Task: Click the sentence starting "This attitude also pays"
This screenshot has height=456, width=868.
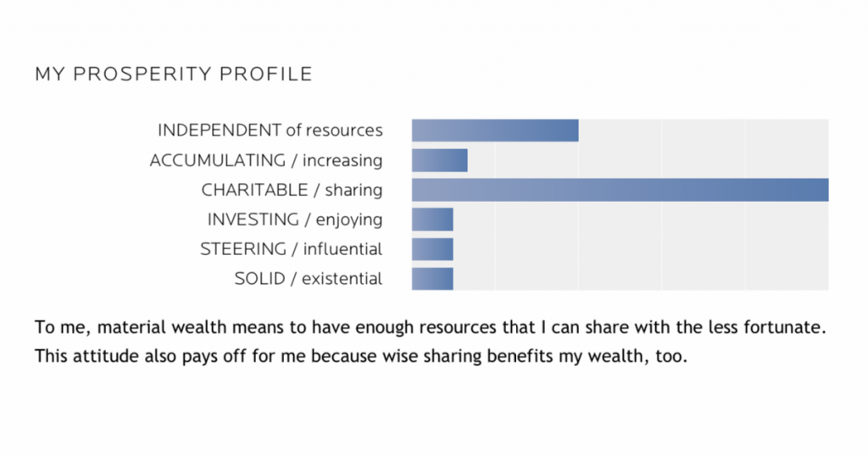Action: [360, 356]
